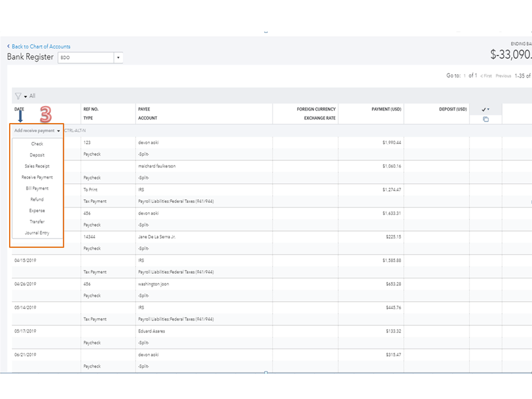Click the back chevron beside Chart of Accounts
532x399 pixels.
pos(9,46)
